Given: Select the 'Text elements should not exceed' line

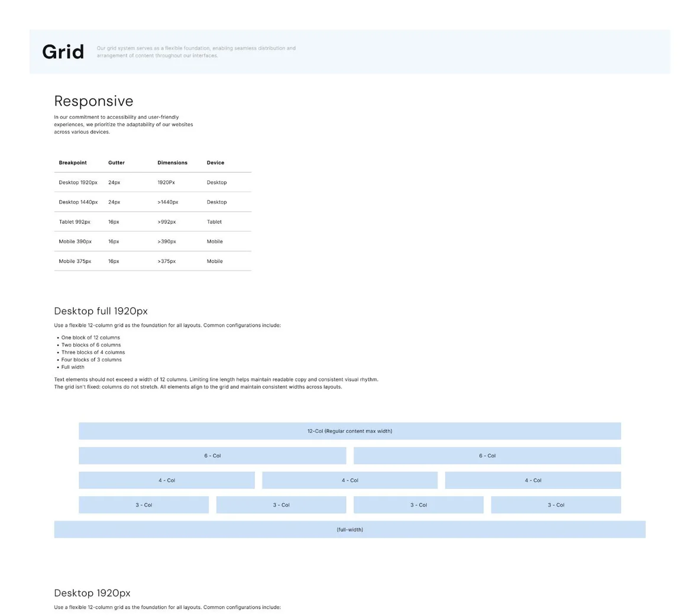Looking at the screenshot, I should click(216, 379).
